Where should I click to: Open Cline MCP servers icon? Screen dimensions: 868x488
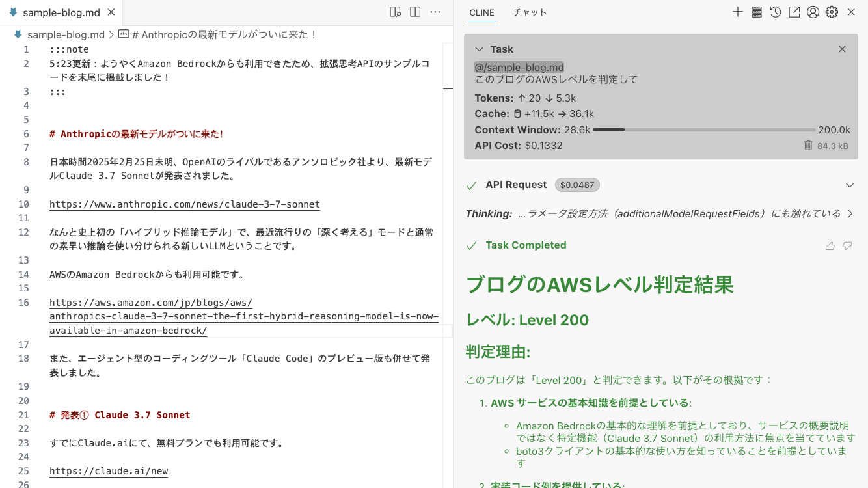pos(757,12)
